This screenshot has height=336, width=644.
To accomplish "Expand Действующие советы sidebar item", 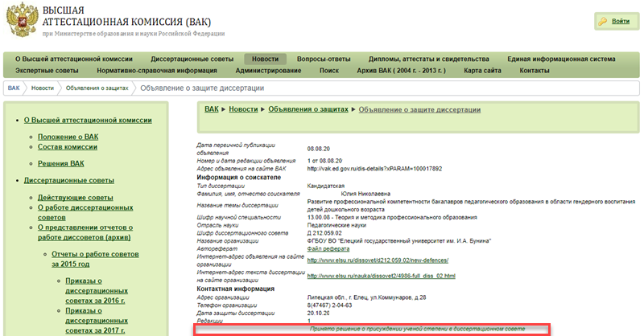I will (x=75, y=197).
